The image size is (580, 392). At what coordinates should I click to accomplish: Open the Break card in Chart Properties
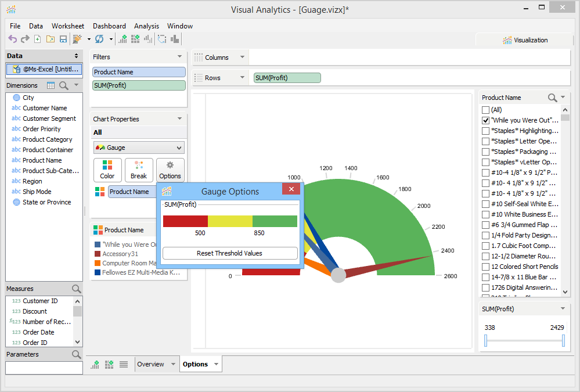tap(139, 170)
